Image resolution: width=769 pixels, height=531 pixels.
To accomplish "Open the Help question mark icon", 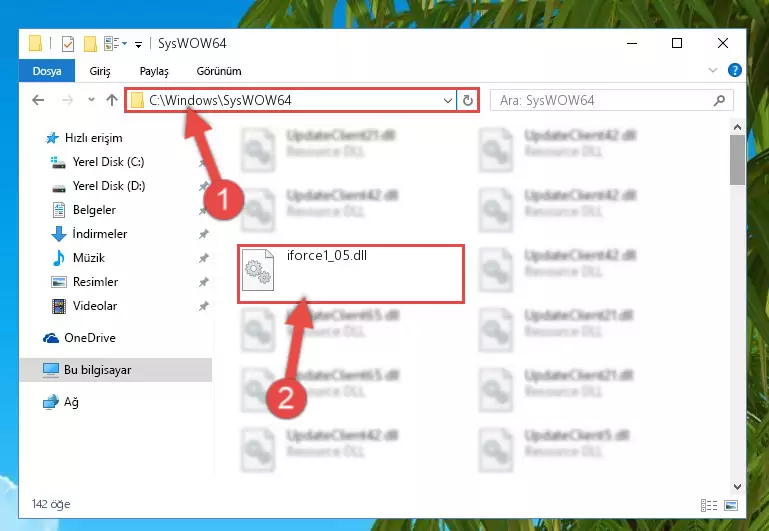I will click(x=734, y=70).
